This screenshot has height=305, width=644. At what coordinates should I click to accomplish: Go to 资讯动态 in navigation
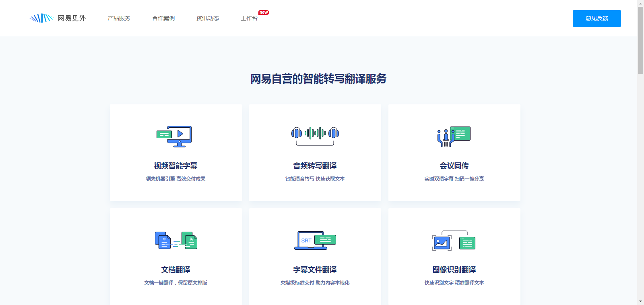[208, 18]
